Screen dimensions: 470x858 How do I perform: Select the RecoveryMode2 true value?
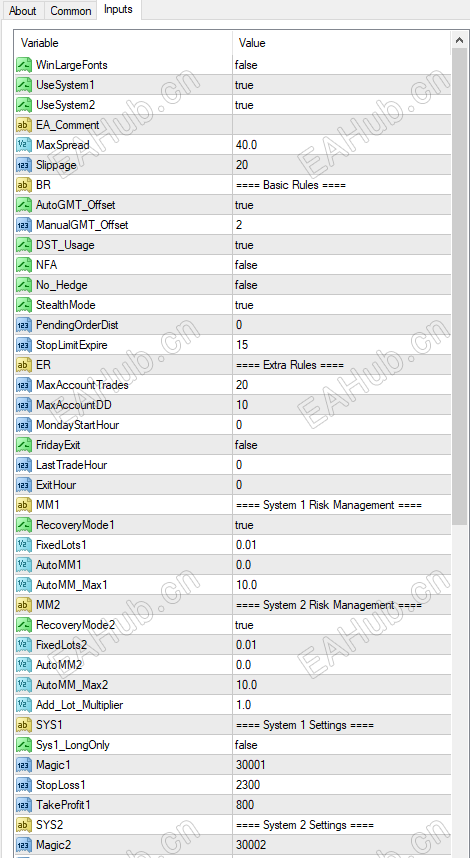point(244,625)
